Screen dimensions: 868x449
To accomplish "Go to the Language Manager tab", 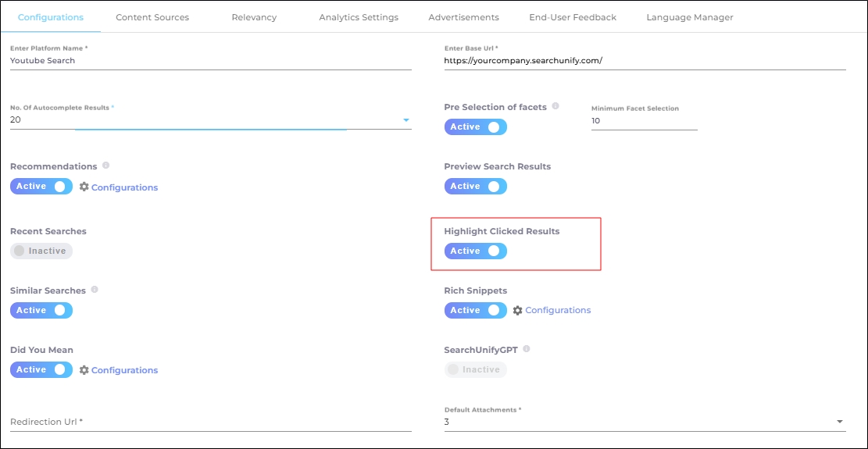I will pos(689,17).
